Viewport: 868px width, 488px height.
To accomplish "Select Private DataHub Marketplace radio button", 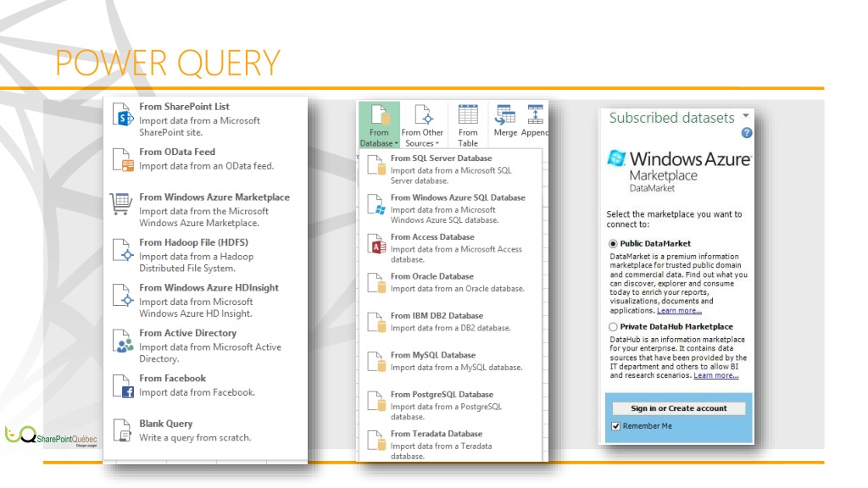I will (x=613, y=327).
